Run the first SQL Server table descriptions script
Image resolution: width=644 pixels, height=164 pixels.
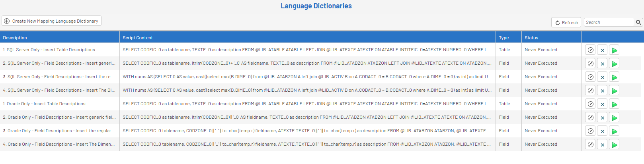614,50
